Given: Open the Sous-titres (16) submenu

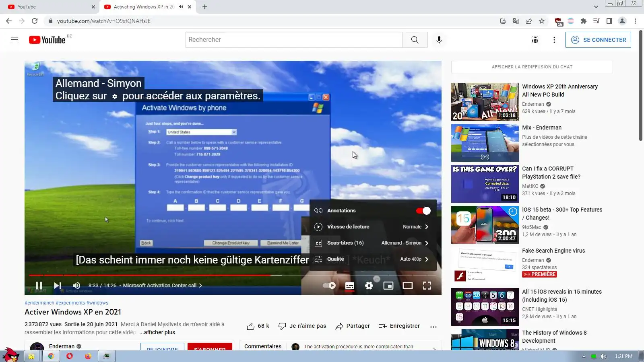Looking at the screenshot, I should click(373, 243).
